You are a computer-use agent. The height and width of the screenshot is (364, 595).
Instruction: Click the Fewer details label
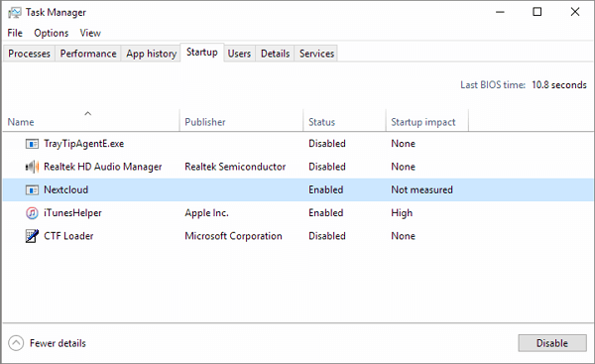pos(58,343)
